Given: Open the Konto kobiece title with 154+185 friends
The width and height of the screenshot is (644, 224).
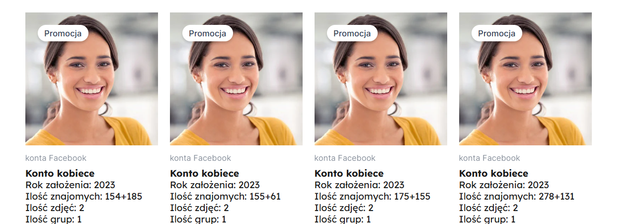Looking at the screenshot, I should pyautogui.click(x=60, y=174).
